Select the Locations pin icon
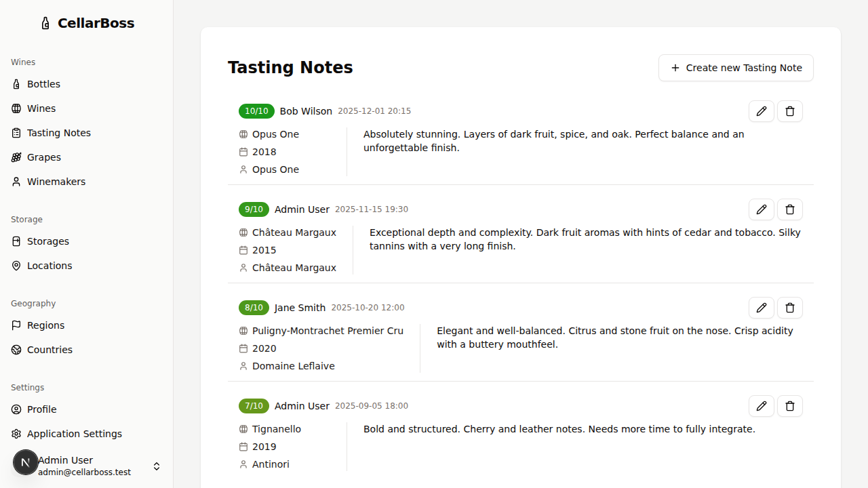868x488 pixels. [16, 266]
